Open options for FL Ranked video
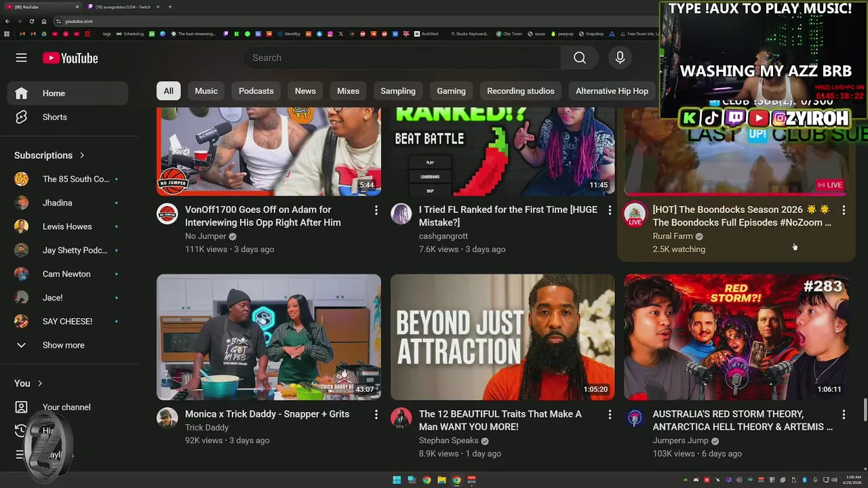Viewport: 868px width, 488px height. pos(610,210)
